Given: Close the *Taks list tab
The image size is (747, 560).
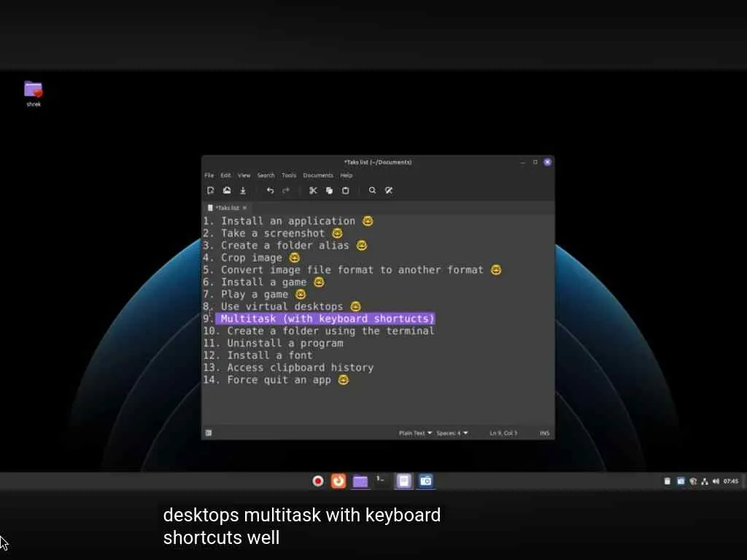Looking at the screenshot, I should coord(244,208).
